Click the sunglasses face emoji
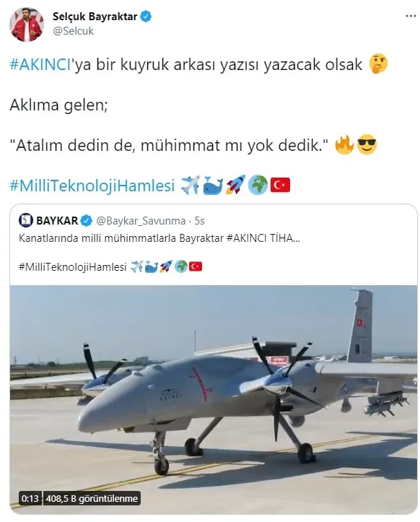Image resolution: width=420 pixels, height=522 pixels. [367, 145]
